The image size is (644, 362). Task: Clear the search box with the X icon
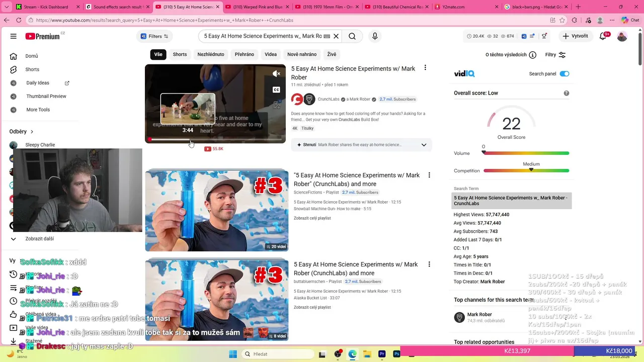tap(336, 36)
